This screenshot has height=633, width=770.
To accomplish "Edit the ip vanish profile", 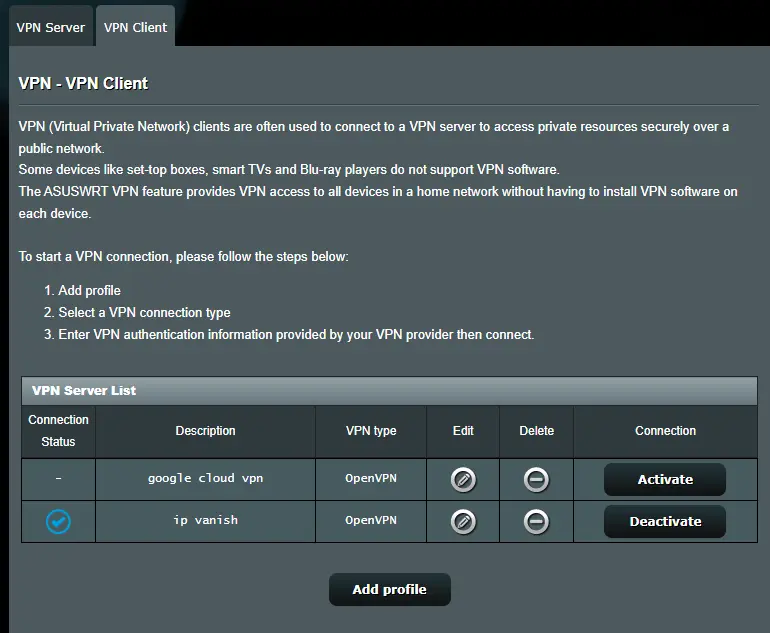I will pos(463,522).
